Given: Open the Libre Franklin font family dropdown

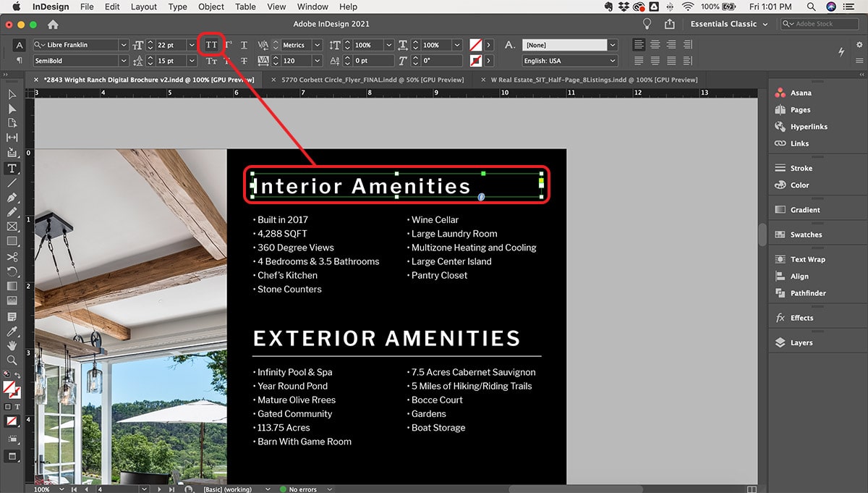Looking at the screenshot, I should pyautogui.click(x=124, y=45).
